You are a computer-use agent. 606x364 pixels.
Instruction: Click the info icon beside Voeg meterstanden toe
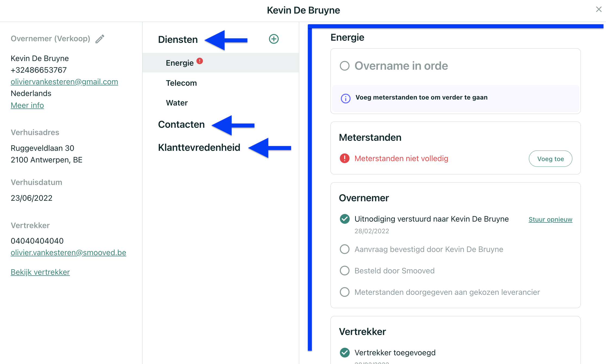click(346, 98)
